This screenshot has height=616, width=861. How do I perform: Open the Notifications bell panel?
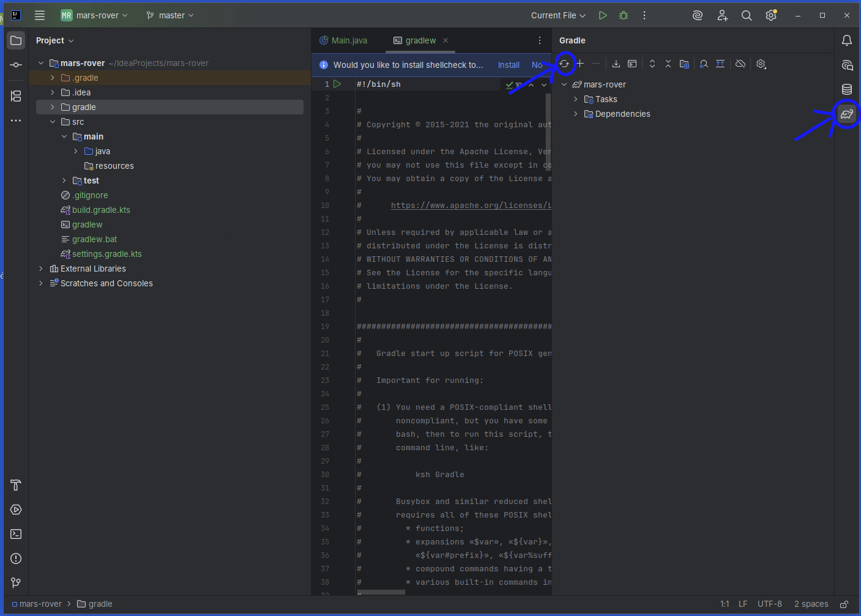pyautogui.click(x=847, y=40)
